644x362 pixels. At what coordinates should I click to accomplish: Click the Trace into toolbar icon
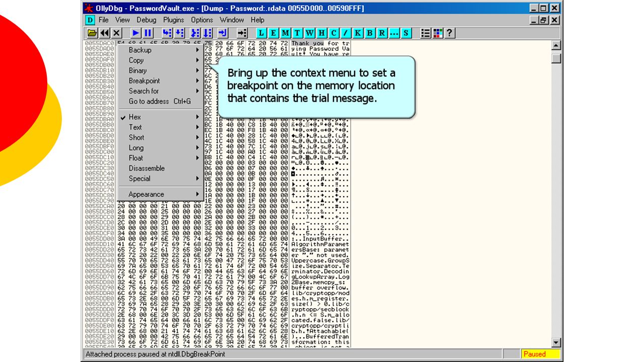(195, 33)
